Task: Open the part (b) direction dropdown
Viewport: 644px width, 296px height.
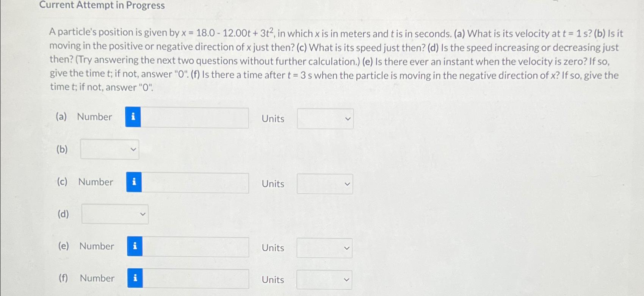Action: pos(109,149)
